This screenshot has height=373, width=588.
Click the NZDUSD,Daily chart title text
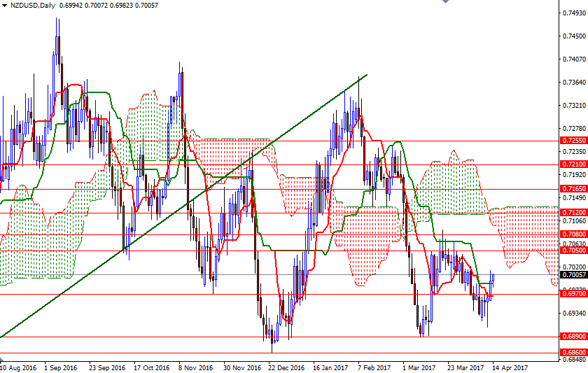click(x=33, y=6)
